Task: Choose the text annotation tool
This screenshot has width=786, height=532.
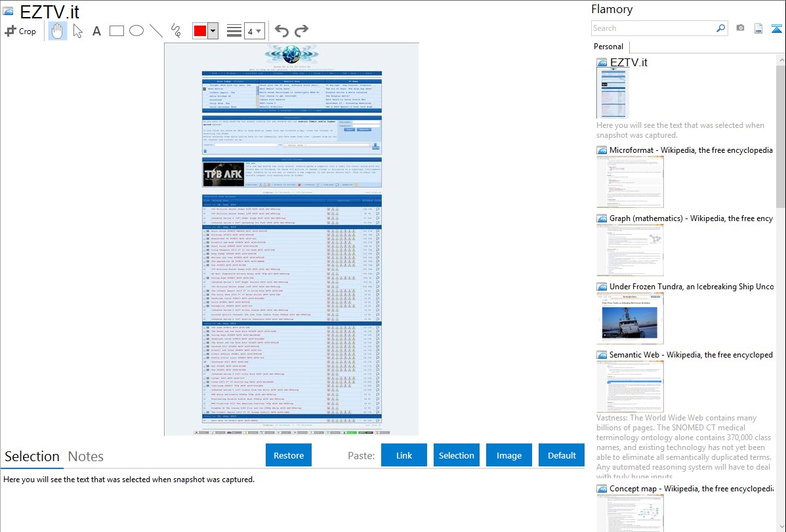Action: [96, 31]
